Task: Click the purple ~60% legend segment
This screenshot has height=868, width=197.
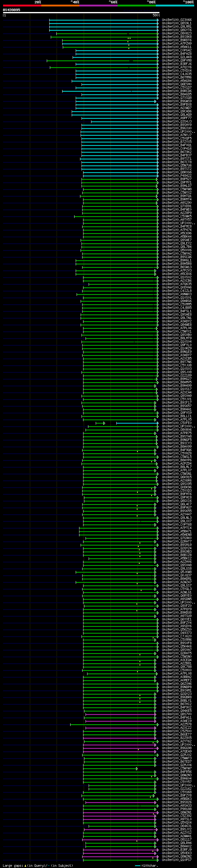Action: pyautogui.click(x=99, y=6)
